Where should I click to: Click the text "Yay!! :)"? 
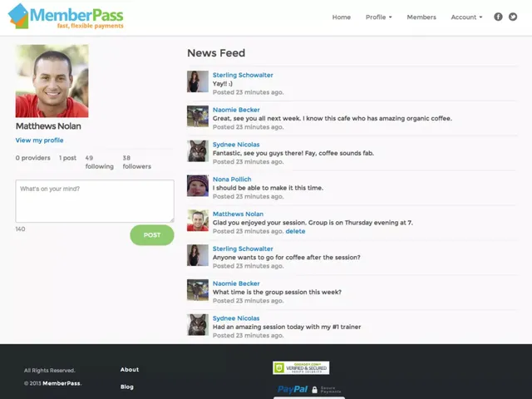[x=223, y=83]
